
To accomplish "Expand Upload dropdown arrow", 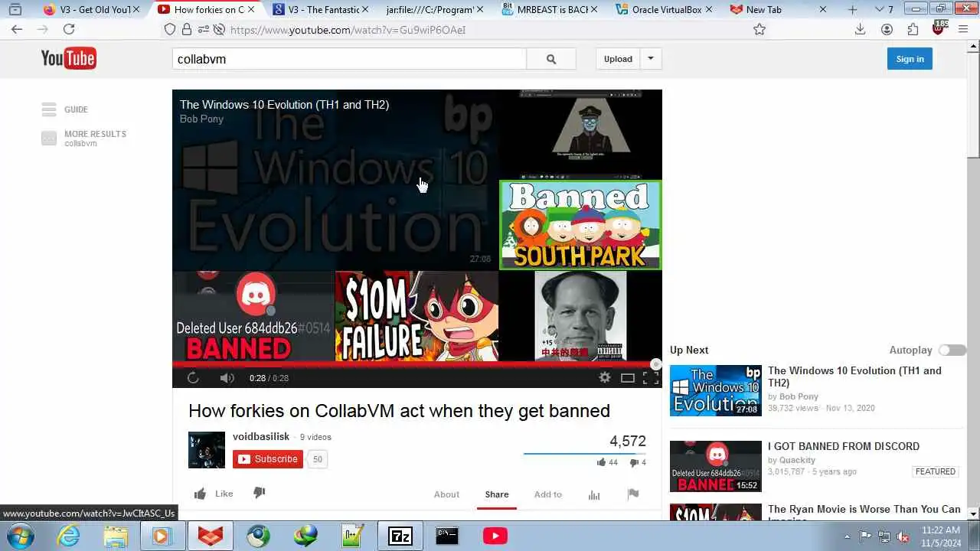I will click(x=651, y=59).
